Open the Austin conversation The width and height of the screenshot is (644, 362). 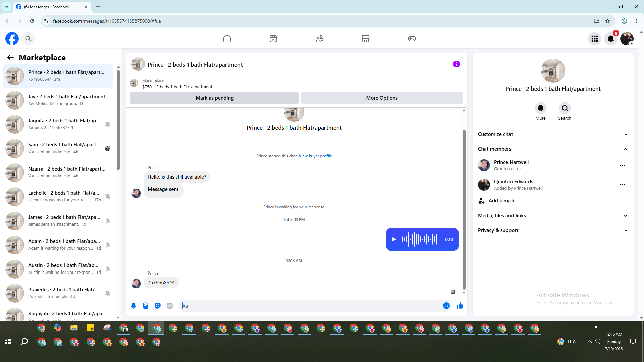pyautogui.click(x=58, y=269)
